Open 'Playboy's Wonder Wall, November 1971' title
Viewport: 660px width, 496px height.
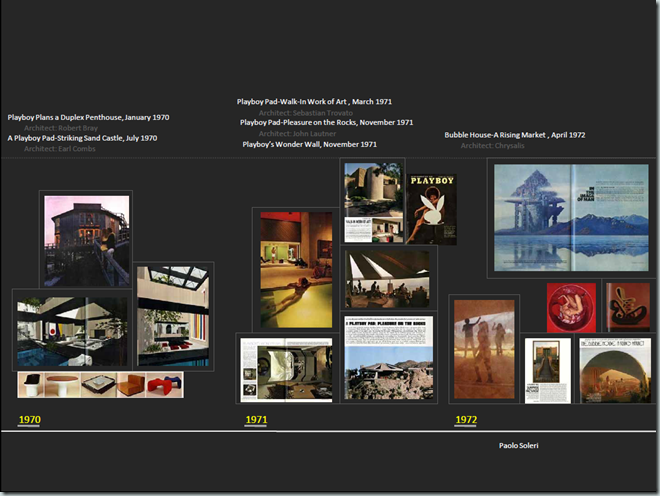point(309,144)
